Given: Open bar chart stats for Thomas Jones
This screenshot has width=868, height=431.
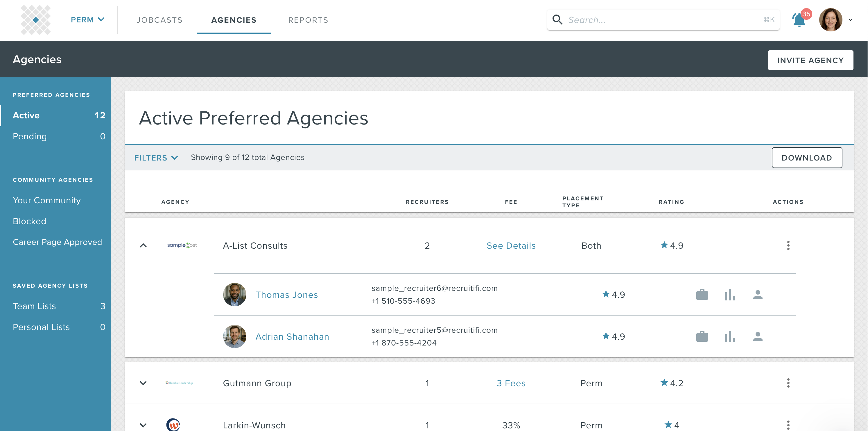Looking at the screenshot, I should [729, 294].
